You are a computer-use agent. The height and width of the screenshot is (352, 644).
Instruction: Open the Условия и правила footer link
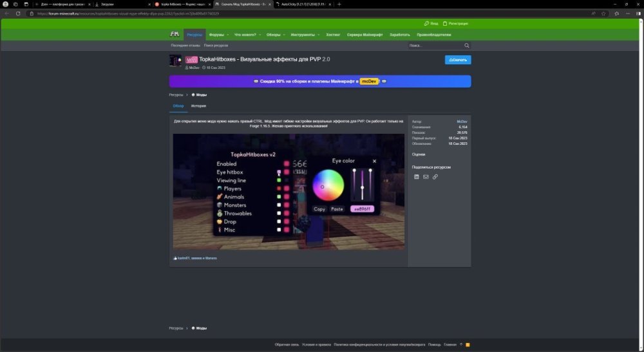pyautogui.click(x=316, y=345)
